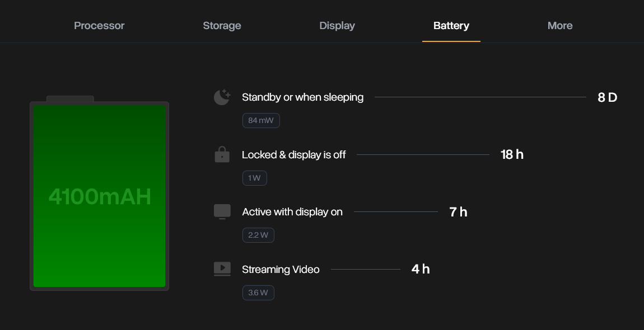644x330 pixels.
Task: Click the 84 mW power badge
Action: (261, 121)
